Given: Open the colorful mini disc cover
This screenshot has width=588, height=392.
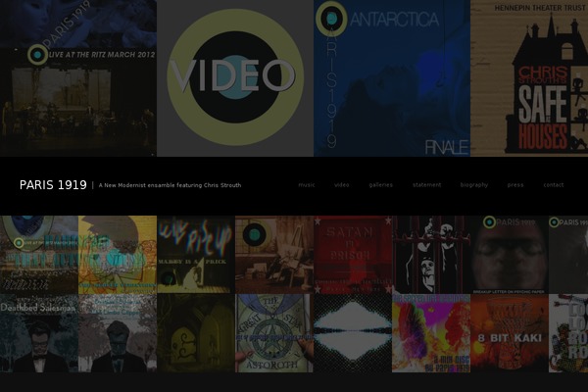Looking at the screenshot, I should pos(431,333).
